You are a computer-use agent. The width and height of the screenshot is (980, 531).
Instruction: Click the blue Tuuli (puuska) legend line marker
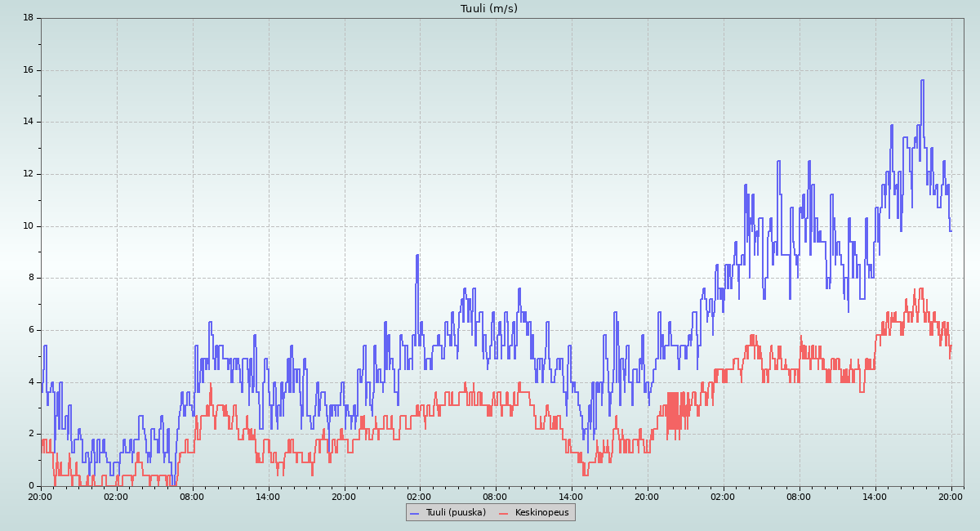(414, 513)
